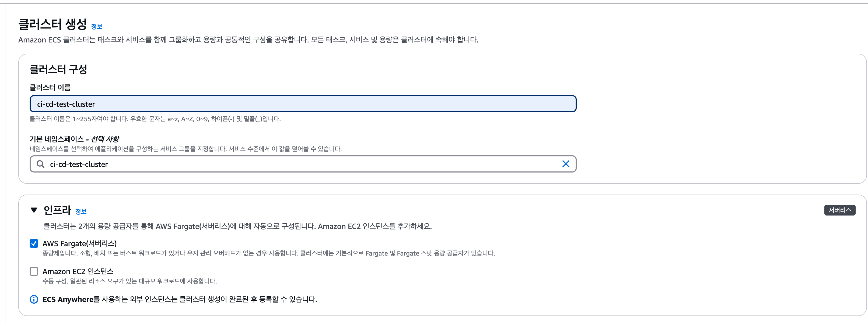Focus the 클러스터 이름 input field

(303, 104)
